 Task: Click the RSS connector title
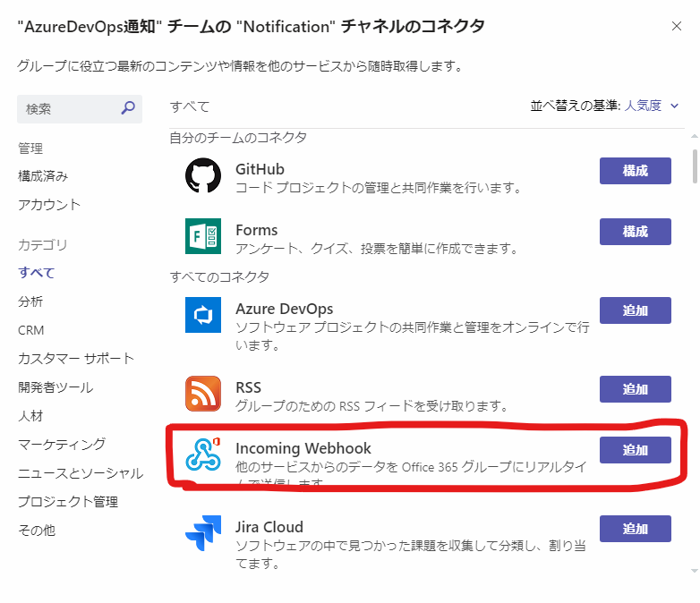point(248,387)
